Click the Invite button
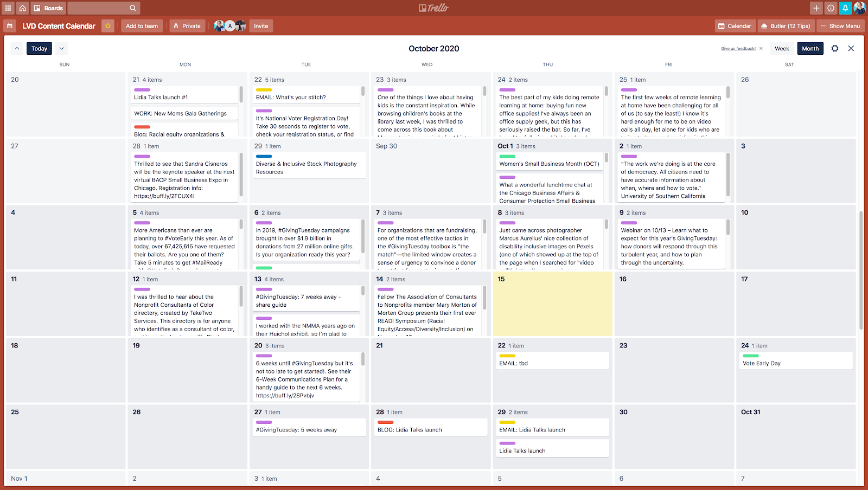868x490 pixels. [261, 26]
